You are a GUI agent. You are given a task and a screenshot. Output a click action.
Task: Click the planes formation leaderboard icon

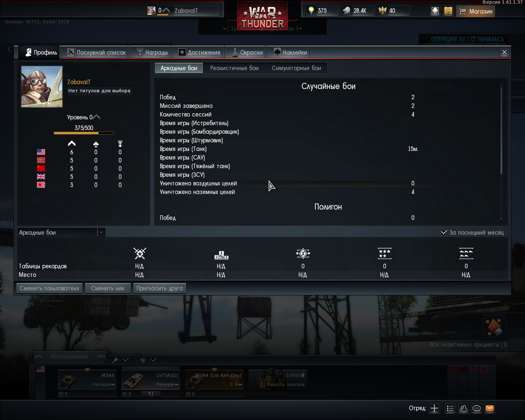pyautogui.click(x=466, y=253)
